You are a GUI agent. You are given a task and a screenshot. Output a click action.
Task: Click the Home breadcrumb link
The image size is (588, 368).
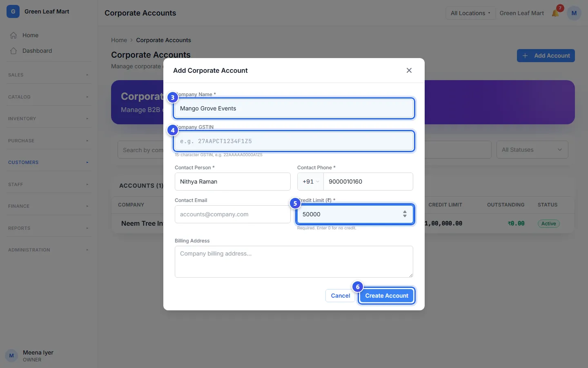click(119, 40)
